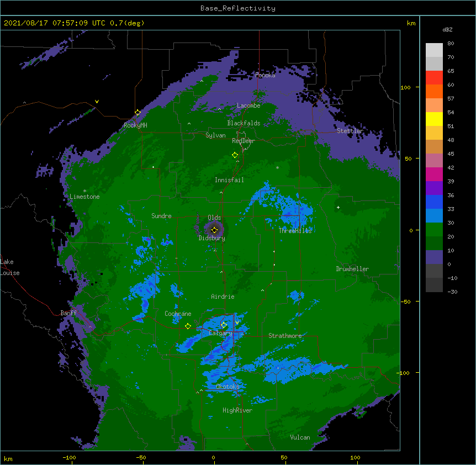This screenshot has width=476, height=465.
Task: Click the dBZ legend heading
Action: click(447, 29)
